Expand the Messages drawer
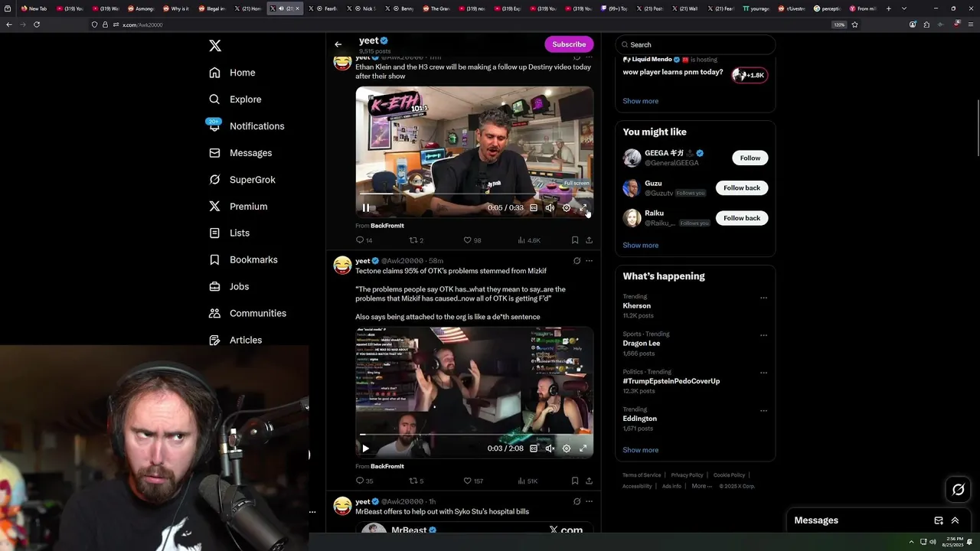The width and height of the screenshot is (980, 551). [x=955, y=520]
